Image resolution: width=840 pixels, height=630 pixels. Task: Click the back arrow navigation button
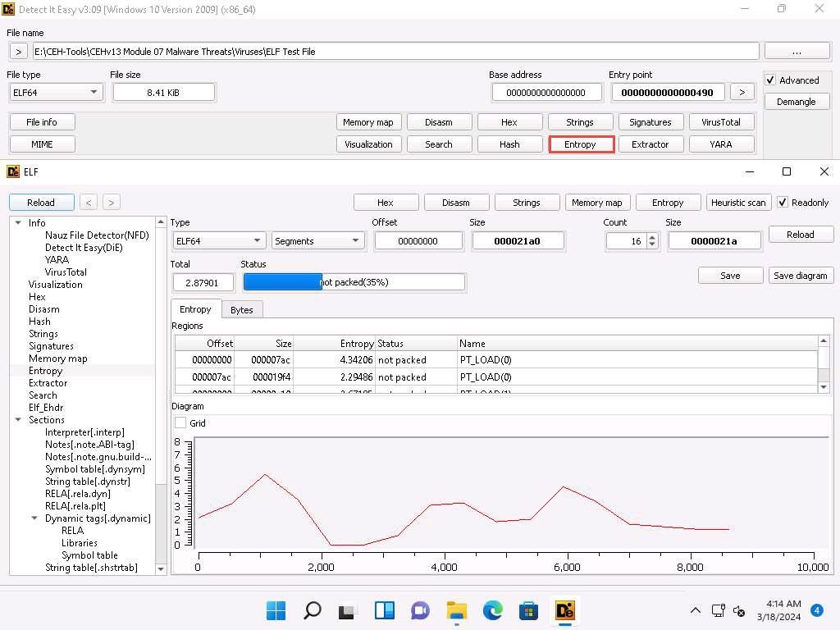(x=89, y=203)
